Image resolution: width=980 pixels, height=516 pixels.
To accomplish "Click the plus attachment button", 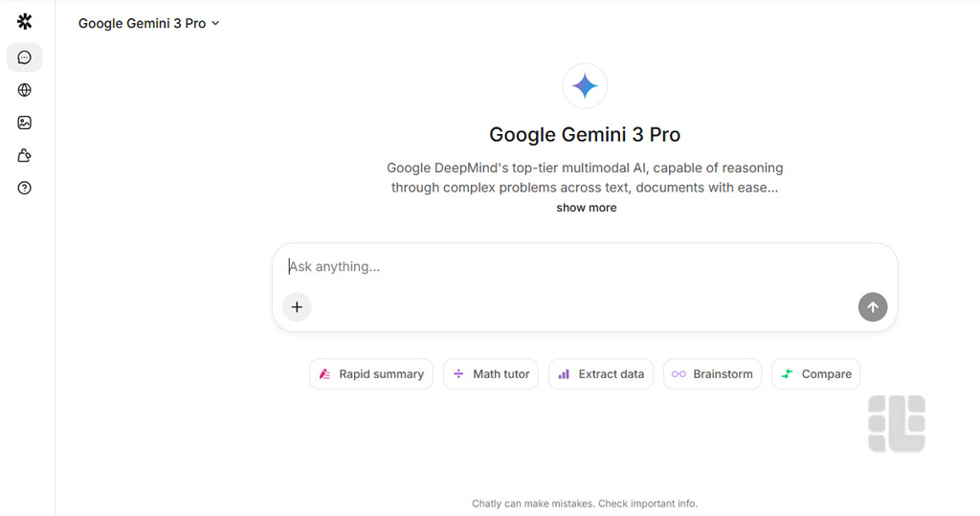I will (x=297, y=307).
